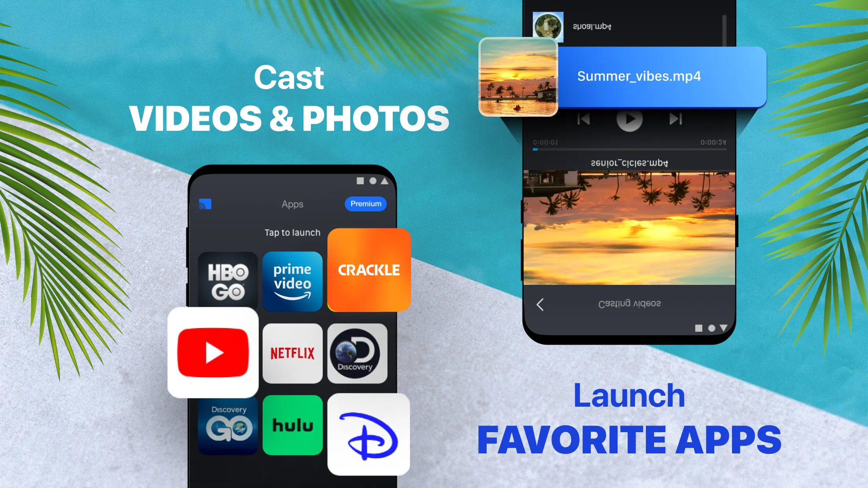Switch to Apps tab
The image size is (868, 488).
292,204
